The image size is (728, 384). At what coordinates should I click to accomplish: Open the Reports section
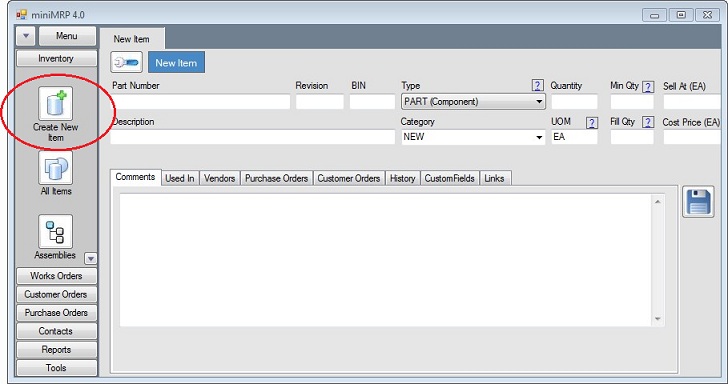[x=56, y=350]
